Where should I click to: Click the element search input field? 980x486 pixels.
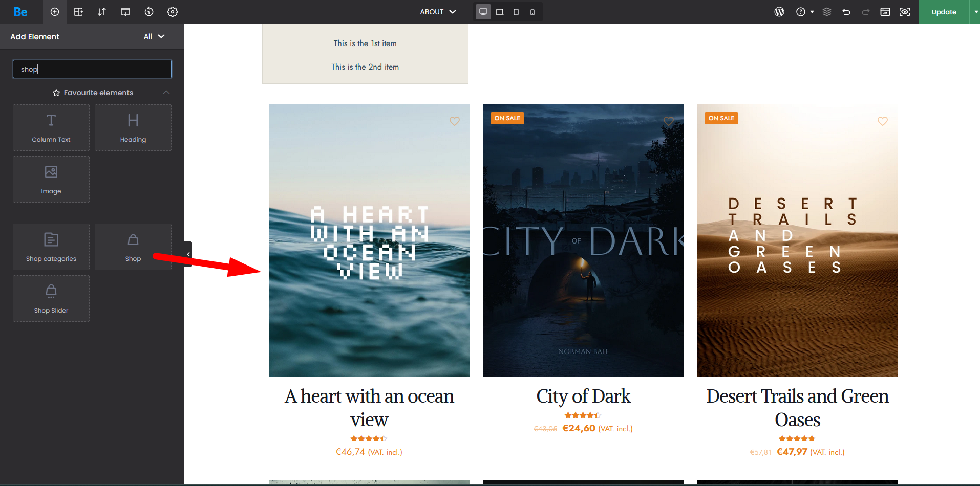[x=92, y=69]
